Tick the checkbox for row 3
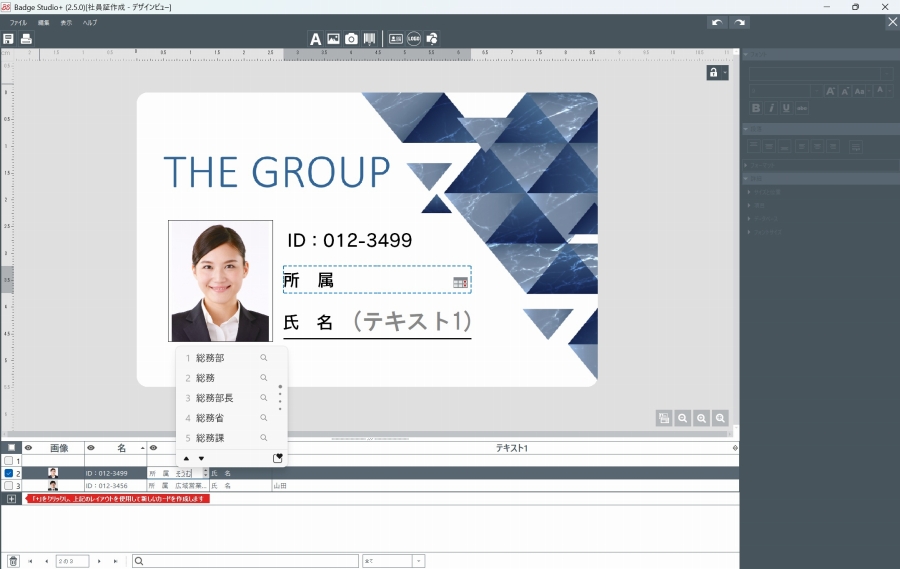This screenshot has width=900, height=569. point(9,485)
